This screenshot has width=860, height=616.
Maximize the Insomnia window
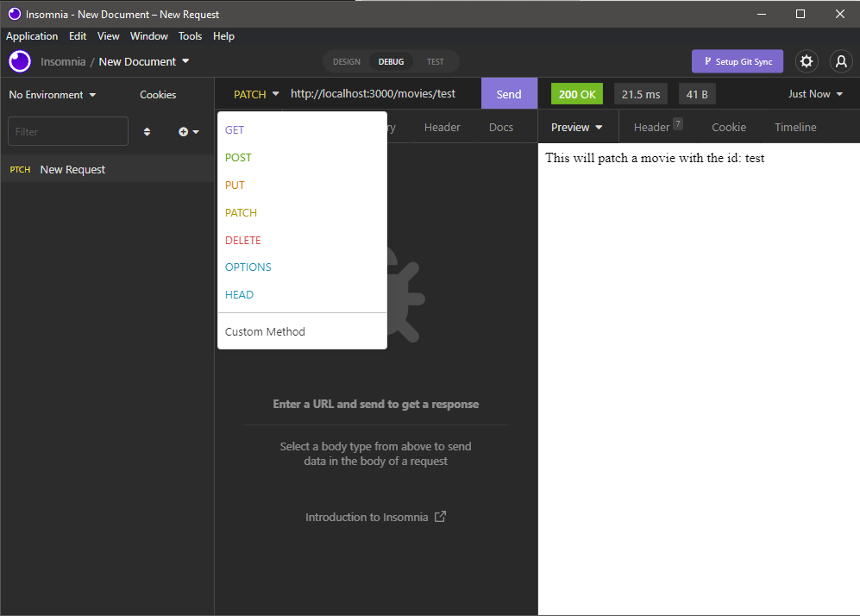(800, 15)
